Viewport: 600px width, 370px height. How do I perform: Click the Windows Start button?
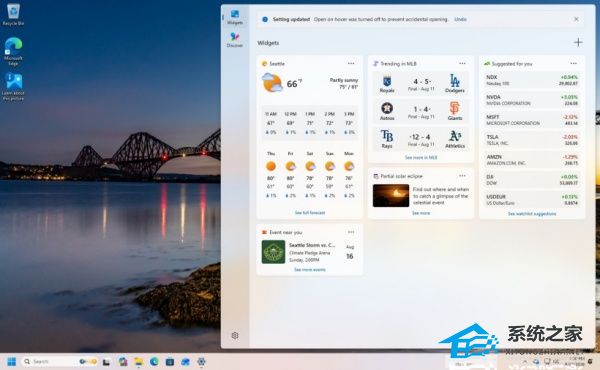(12, 362)
